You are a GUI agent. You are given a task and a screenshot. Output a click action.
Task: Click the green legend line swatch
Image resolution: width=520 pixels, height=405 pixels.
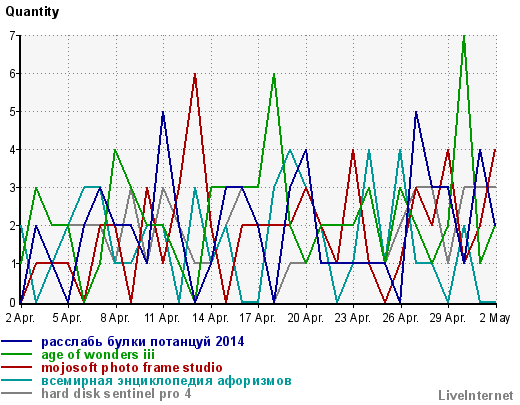pyautogui.click(x=17, y=354)
